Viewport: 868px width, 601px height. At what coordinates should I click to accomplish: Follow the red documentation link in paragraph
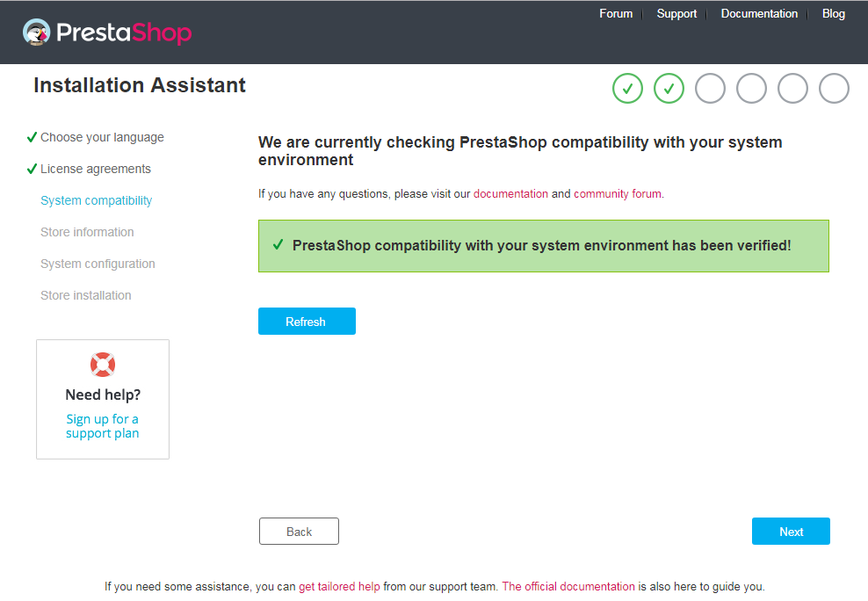point(510,193)
